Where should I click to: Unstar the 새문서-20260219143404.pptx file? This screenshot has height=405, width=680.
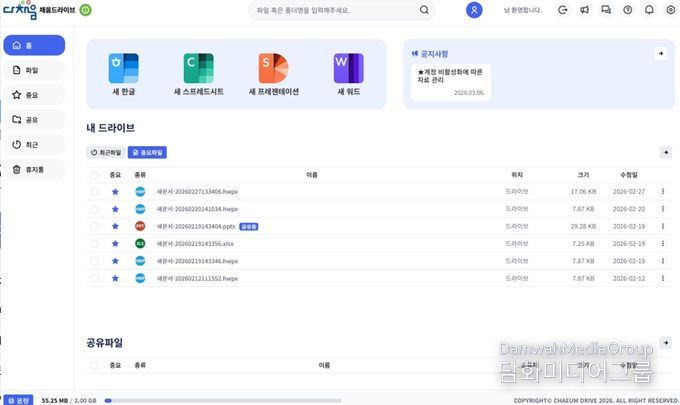click(115, 226)
